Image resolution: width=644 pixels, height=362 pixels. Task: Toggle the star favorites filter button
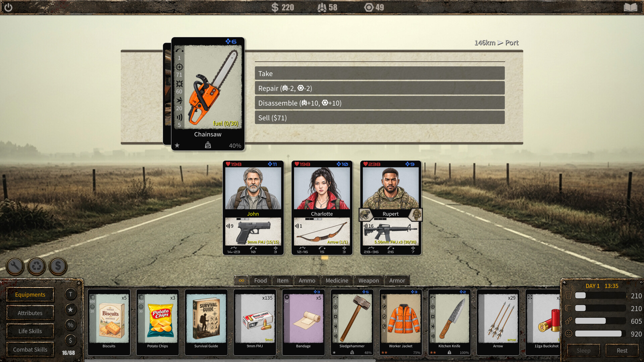coord(70,309)
